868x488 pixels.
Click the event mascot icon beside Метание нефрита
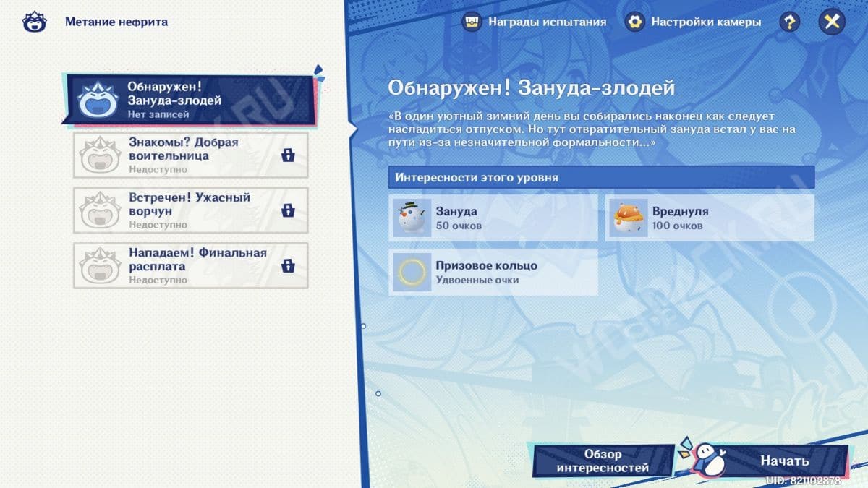coord(34,22)
